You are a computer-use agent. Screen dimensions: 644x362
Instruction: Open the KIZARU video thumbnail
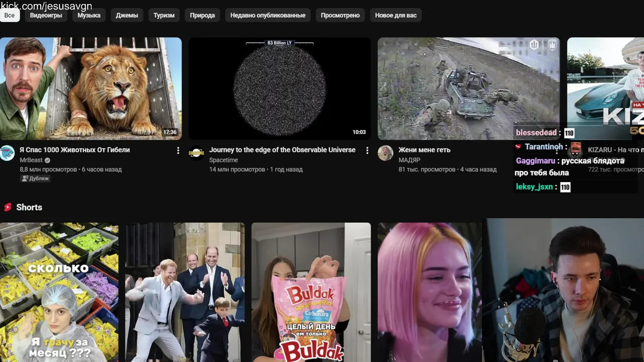[x=605, y=88]
